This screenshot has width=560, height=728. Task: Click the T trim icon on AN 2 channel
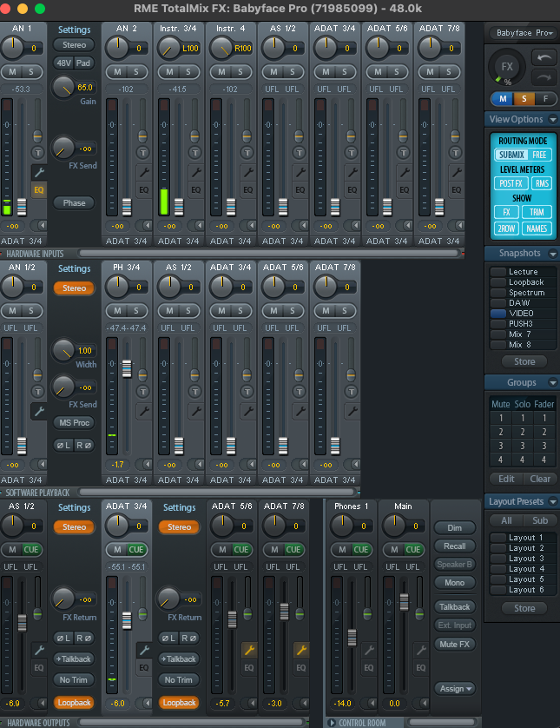(x=142, y=152)
